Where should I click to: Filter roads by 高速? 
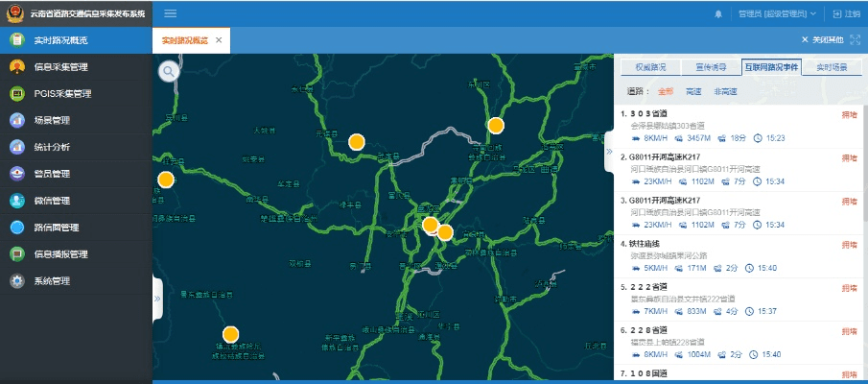[692, 91]
